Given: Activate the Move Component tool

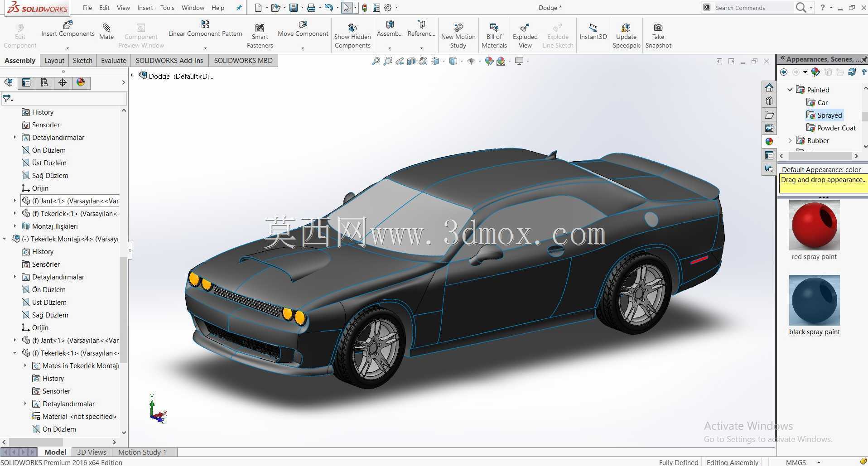Looking at the screenshot, I should 303,29.
